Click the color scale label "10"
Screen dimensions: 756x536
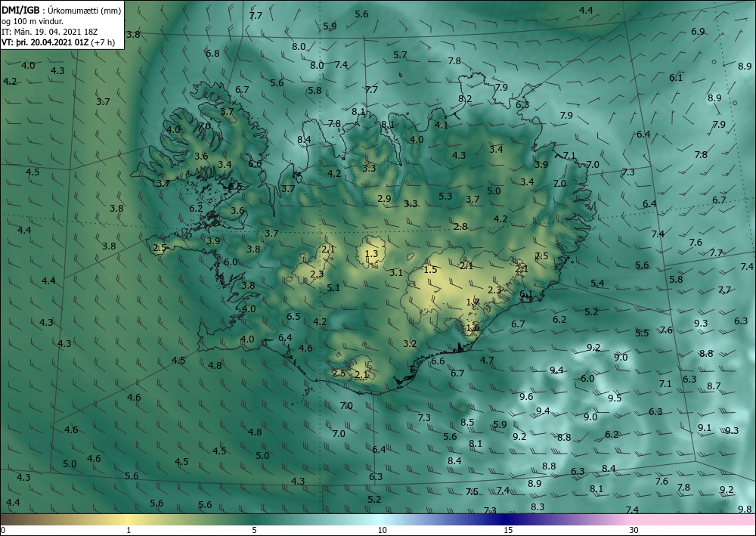[382, 530]
